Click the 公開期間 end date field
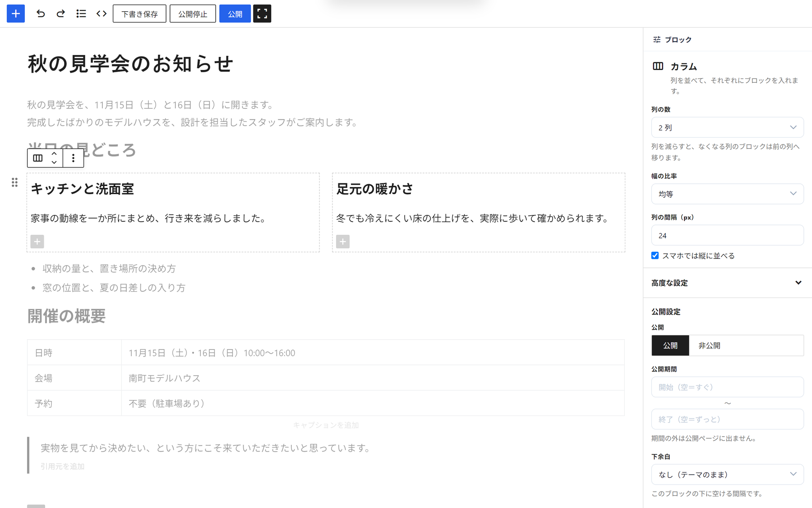 click(x=728, y=419)
